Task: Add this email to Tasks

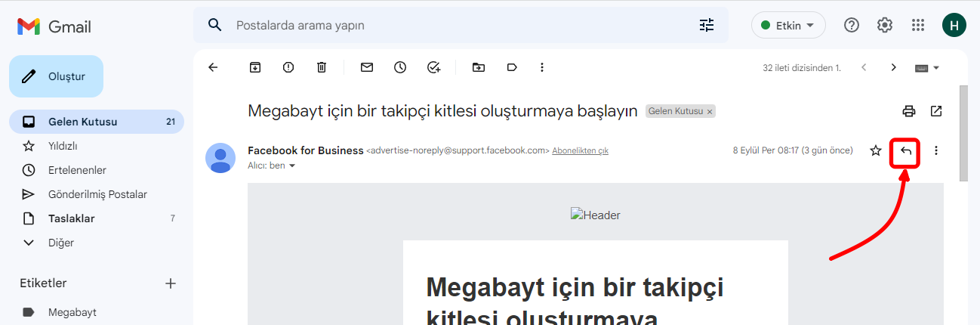Action: (x=433, y=67)
